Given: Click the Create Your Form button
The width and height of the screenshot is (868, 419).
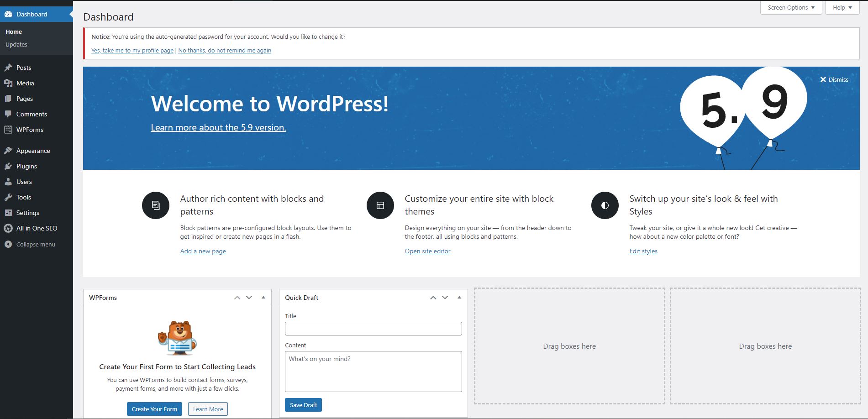Looking at the screenshot, I should 154,409.
